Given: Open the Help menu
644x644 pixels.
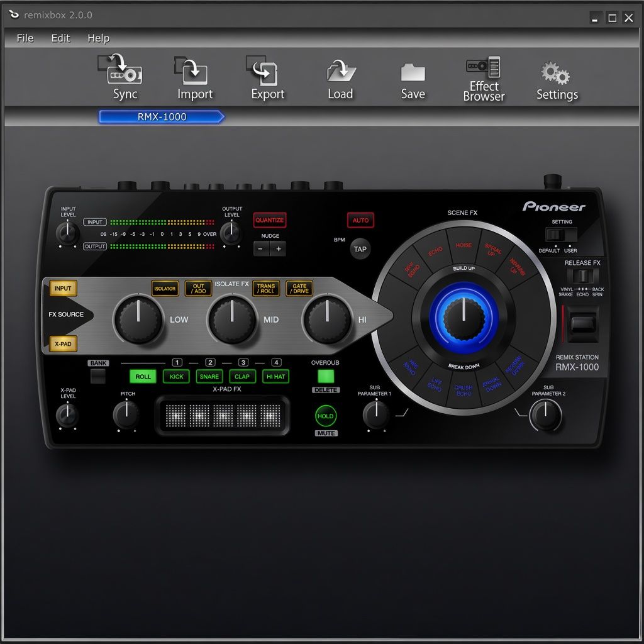Looking at the screenshot, I should (x=99, y=38).
